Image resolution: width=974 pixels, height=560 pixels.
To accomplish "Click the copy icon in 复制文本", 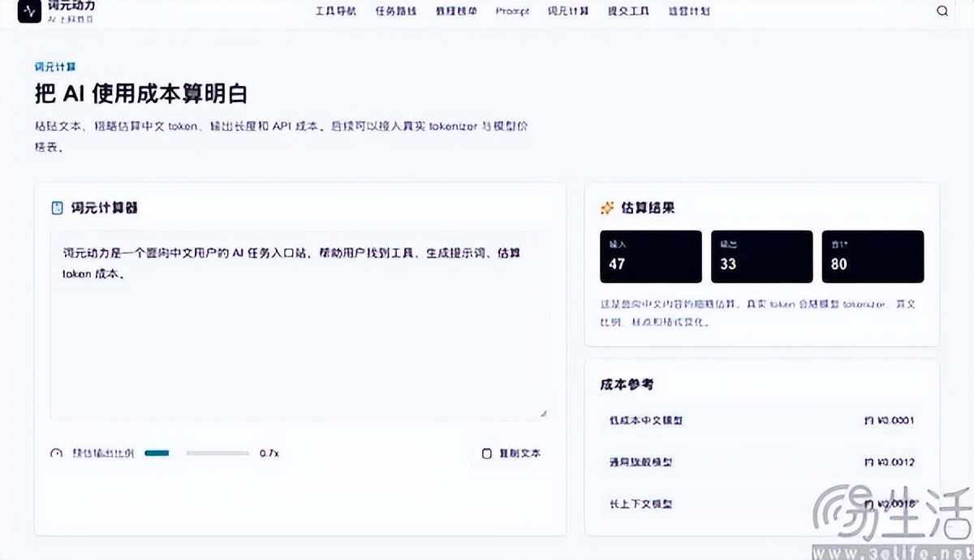I will (x=487, y=454).
